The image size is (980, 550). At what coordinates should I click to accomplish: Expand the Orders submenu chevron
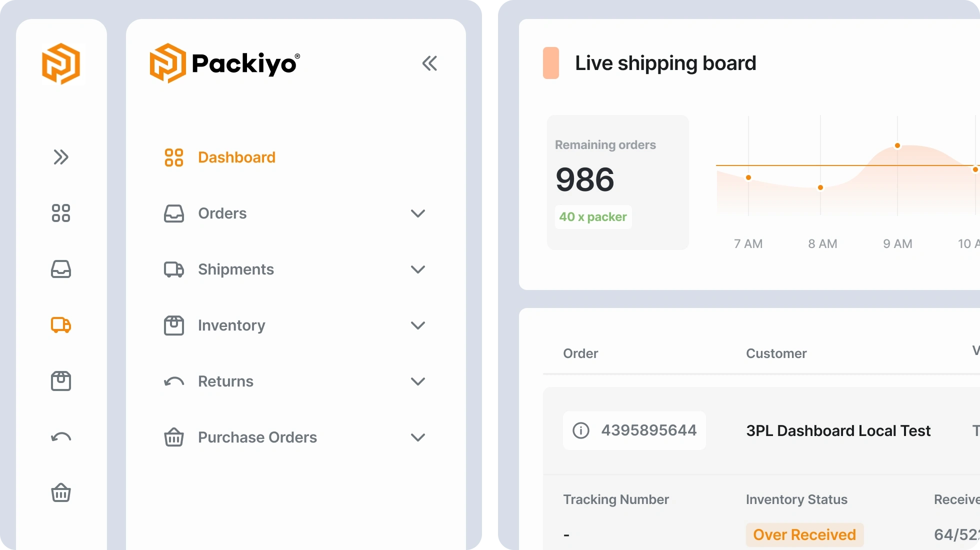pyautogui.click(x=418, y=213)
